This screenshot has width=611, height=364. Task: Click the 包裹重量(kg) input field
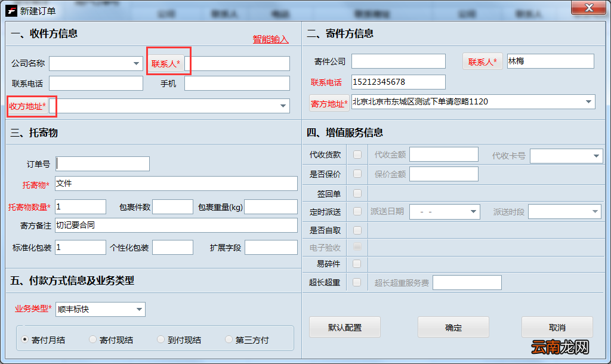(x=271, y=206)
